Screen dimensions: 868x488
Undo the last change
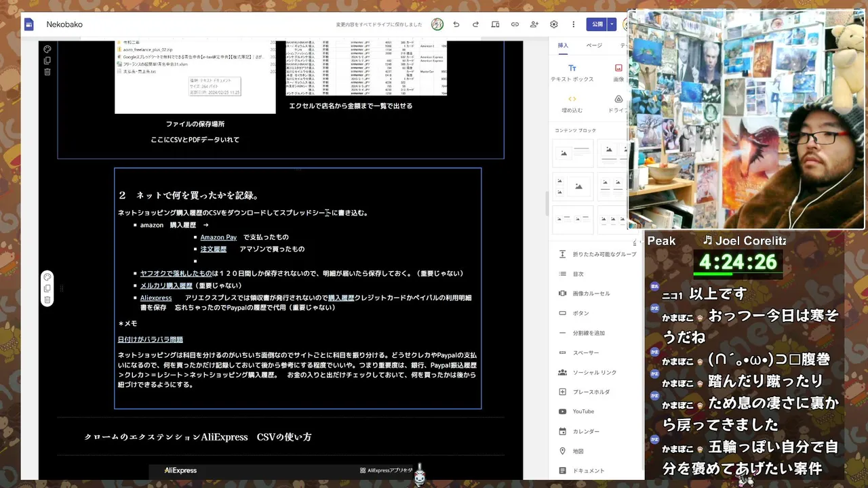(x=456, y=24)
